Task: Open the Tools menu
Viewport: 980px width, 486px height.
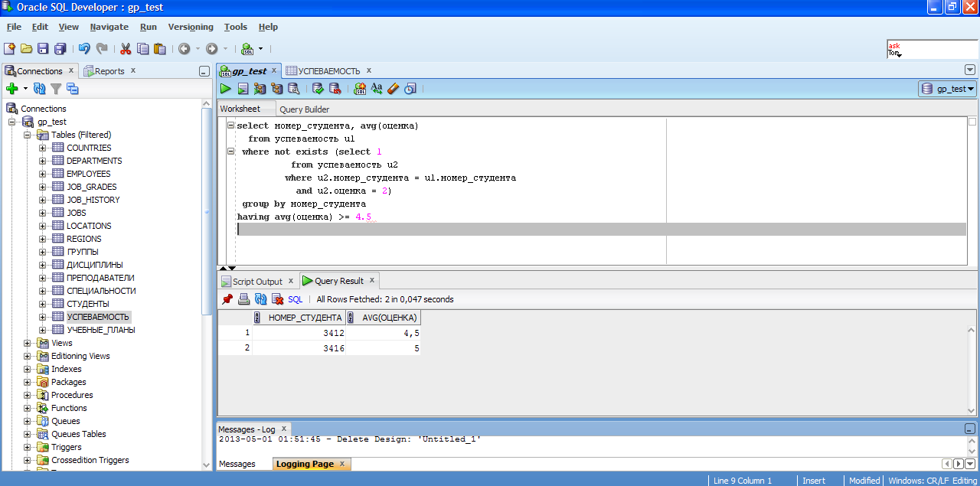Action: [x=236, y=27]
